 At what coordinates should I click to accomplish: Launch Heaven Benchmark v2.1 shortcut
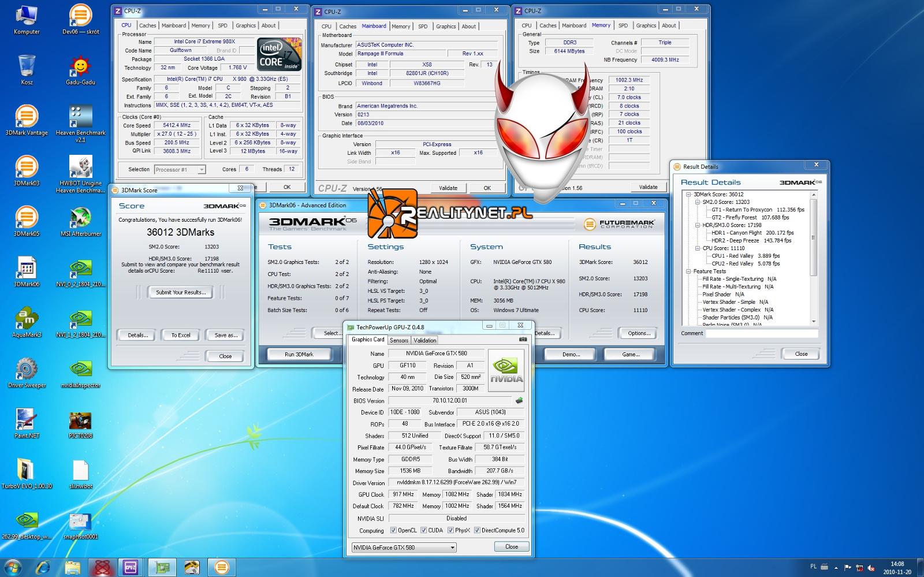pos(80,124)
